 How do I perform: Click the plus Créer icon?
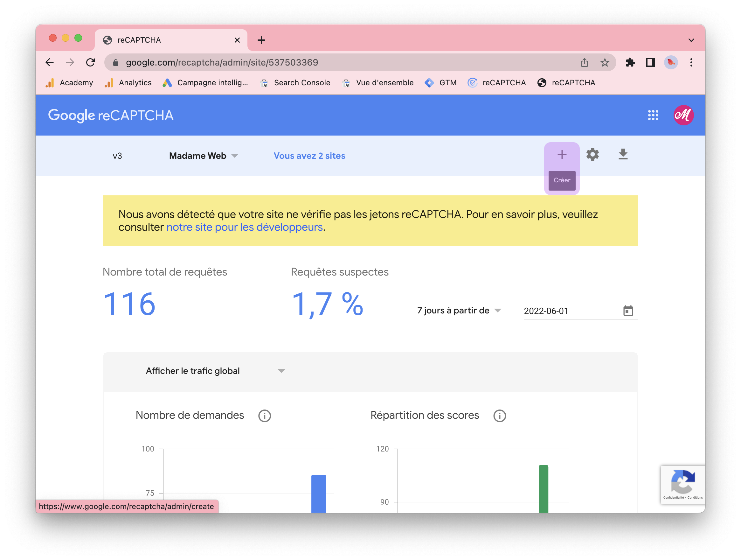point(562,155)
